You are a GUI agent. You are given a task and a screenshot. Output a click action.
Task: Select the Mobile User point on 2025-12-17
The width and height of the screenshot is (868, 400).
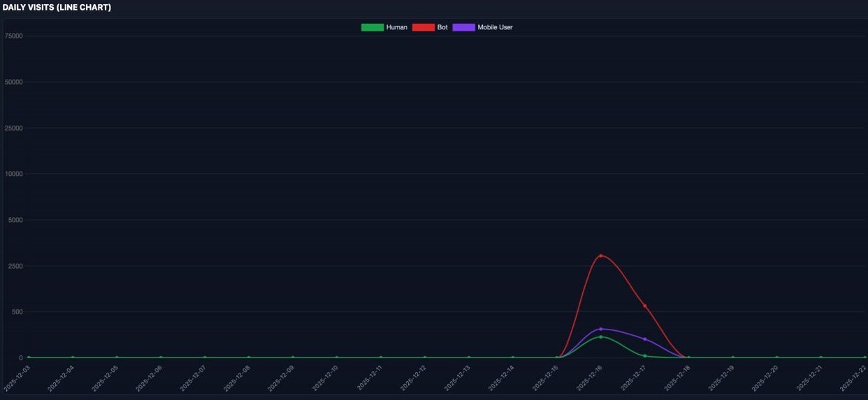pos(644,339)
